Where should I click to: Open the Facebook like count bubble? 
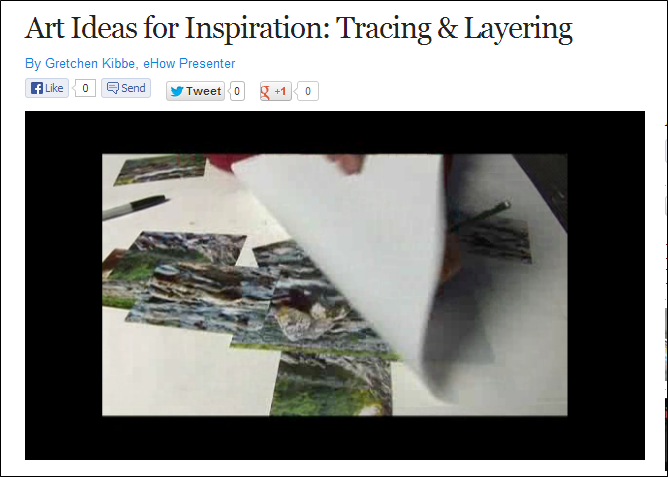(x=85, y=88)
